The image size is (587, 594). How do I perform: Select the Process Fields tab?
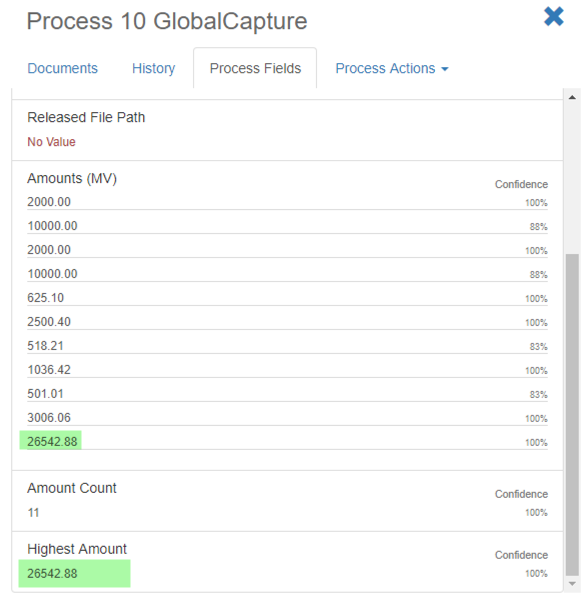[255, 68]
